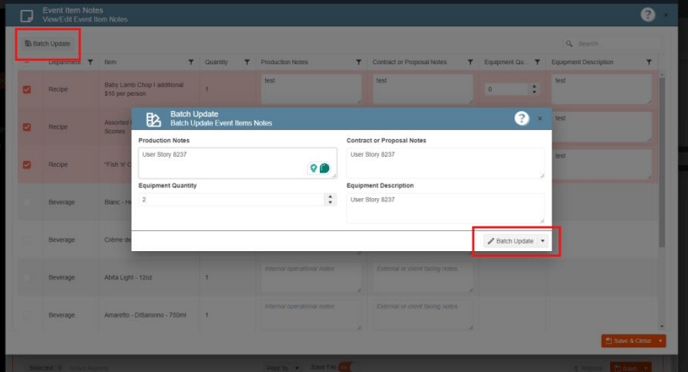Click the green chat bubble icon in Production Notes
Image resolution: width=688 pixels, height=372 pixels.
point(325,168)
